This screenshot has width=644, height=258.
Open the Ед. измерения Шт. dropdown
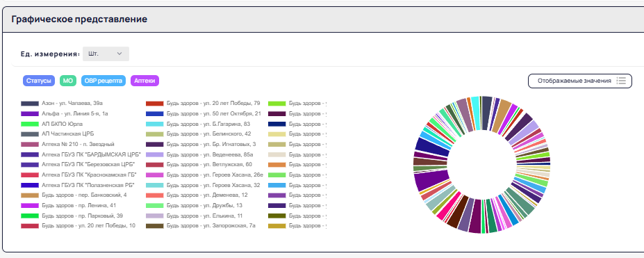(x=106, y=54)
